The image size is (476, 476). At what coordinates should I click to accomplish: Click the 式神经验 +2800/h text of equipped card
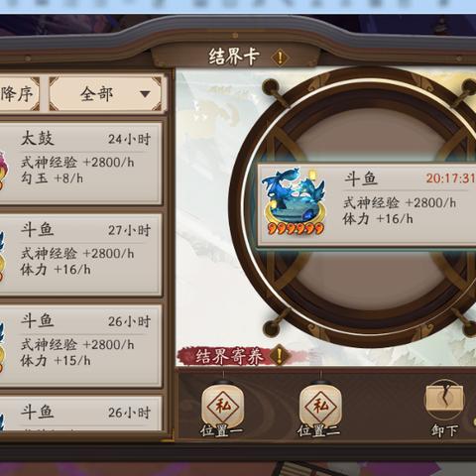(x=400, y=202)
